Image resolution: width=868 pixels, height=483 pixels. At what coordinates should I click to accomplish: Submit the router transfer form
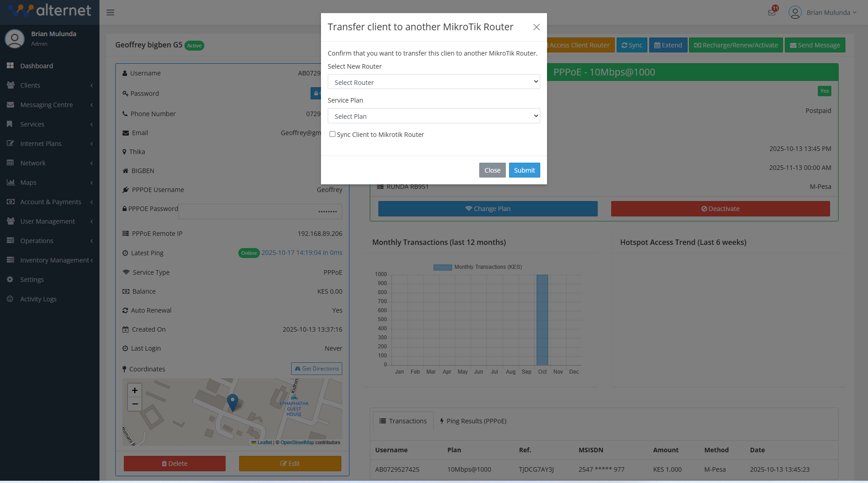[x=524, y=170]
